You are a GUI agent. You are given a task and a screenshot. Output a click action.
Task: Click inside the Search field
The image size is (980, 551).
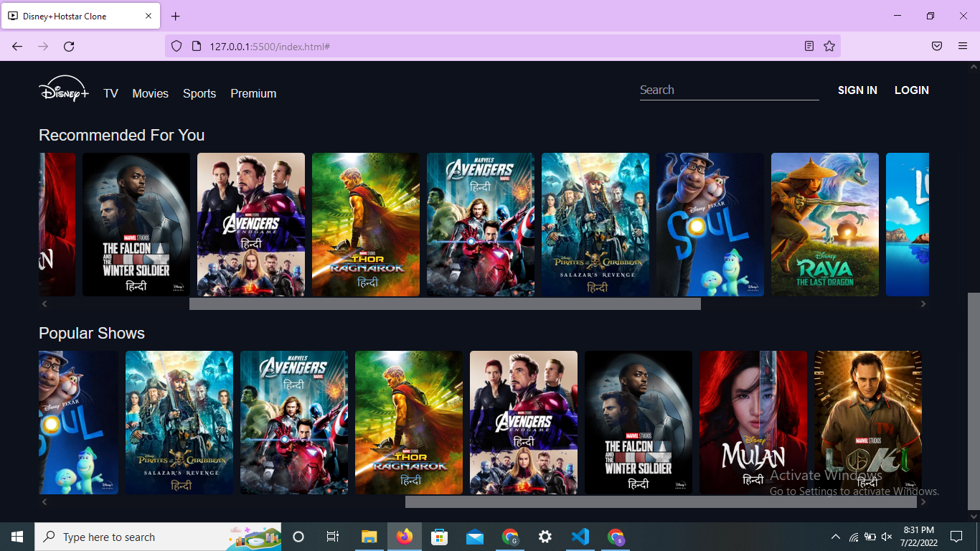(x=728, y=89)
